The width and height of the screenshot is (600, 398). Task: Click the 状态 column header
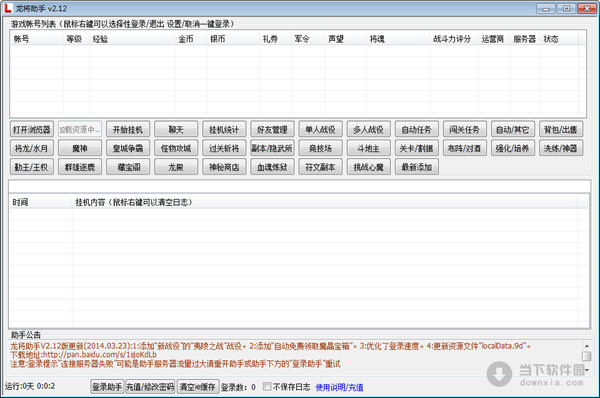559,39
